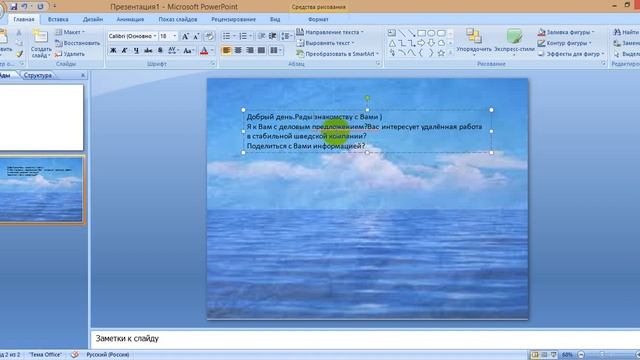Pick the straight line shape

402,33
